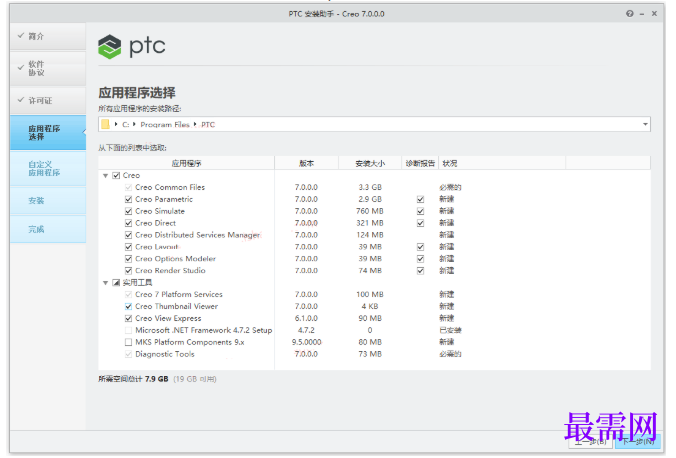
Task: Switch to 自定义应用程序 step
Action: (x=48, y=169)
